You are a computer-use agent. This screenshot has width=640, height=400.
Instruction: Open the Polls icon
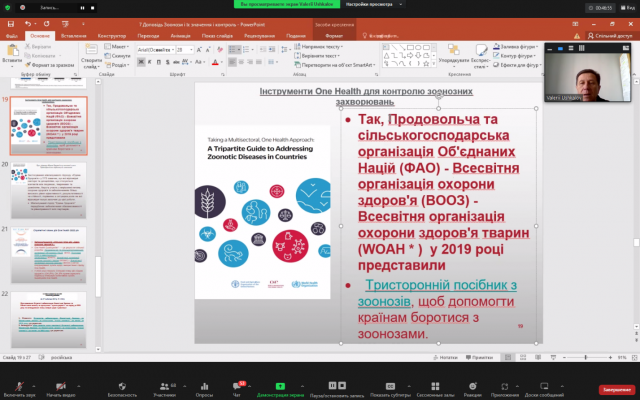pos(204,384)
